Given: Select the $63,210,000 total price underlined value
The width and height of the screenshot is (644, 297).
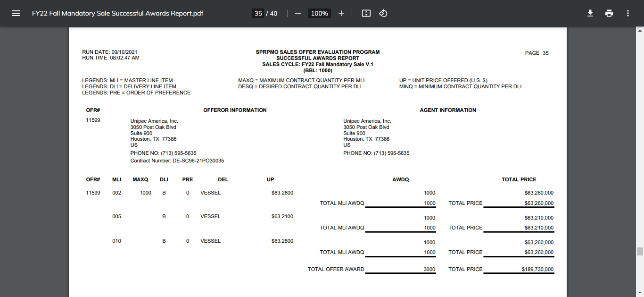Looking at the screenshot, I should [x=539, y=228].
